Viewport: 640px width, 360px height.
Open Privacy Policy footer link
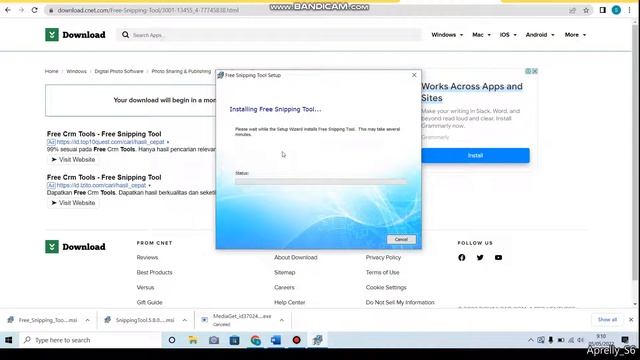pyautogui.click(x=383, y=258)
